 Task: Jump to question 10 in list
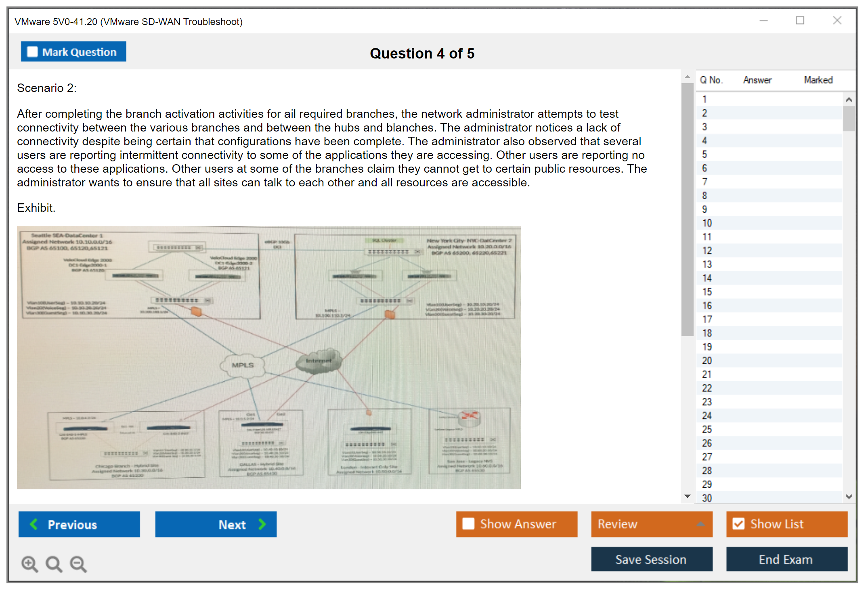pos(707,223)
